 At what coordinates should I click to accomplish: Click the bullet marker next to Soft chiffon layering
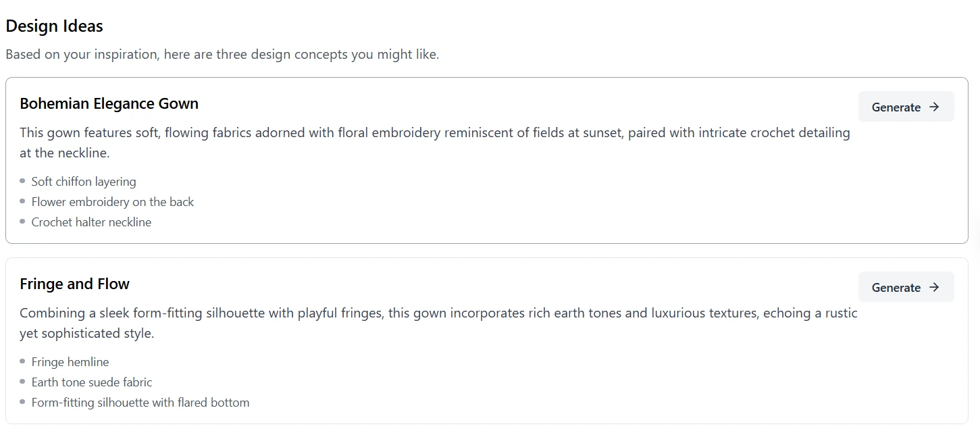(x=24, y=181)
